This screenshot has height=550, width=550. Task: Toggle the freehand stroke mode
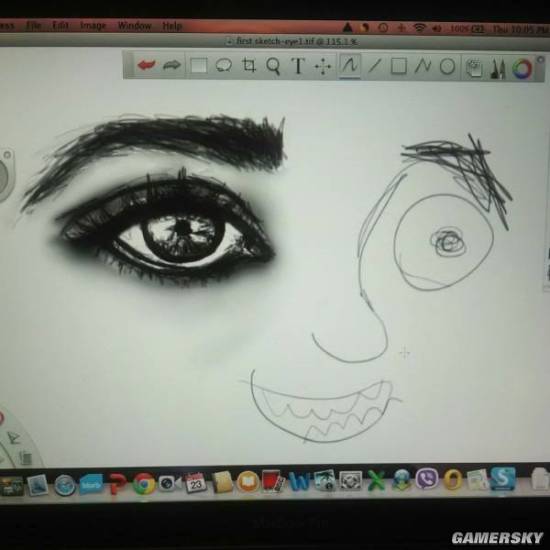[x=350, y=66]
